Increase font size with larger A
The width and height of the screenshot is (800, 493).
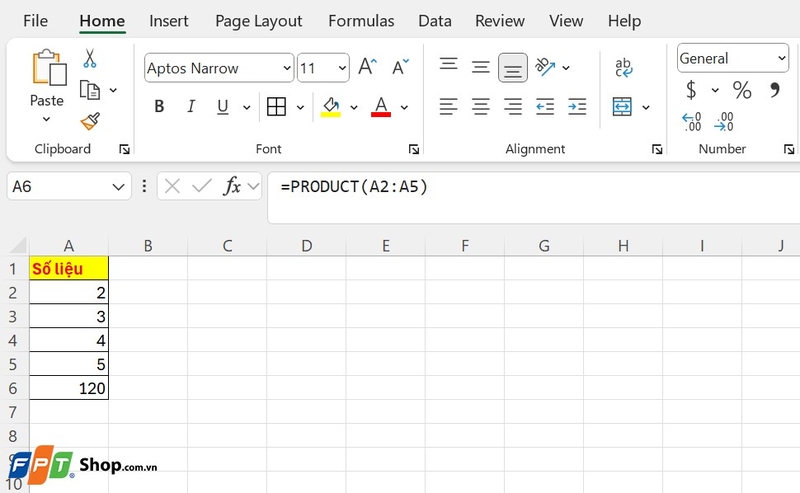tap(367, 66)
